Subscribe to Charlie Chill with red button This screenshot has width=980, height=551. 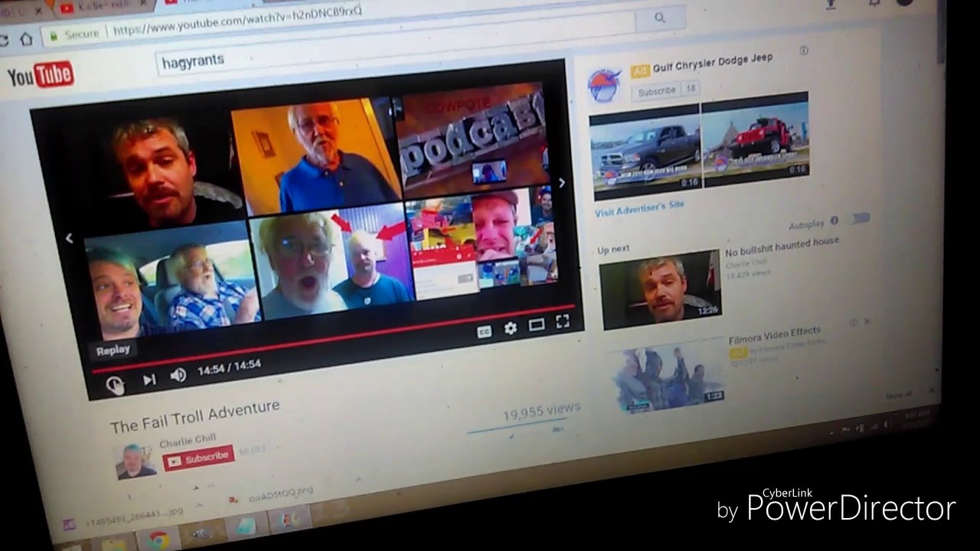(198, 458)
